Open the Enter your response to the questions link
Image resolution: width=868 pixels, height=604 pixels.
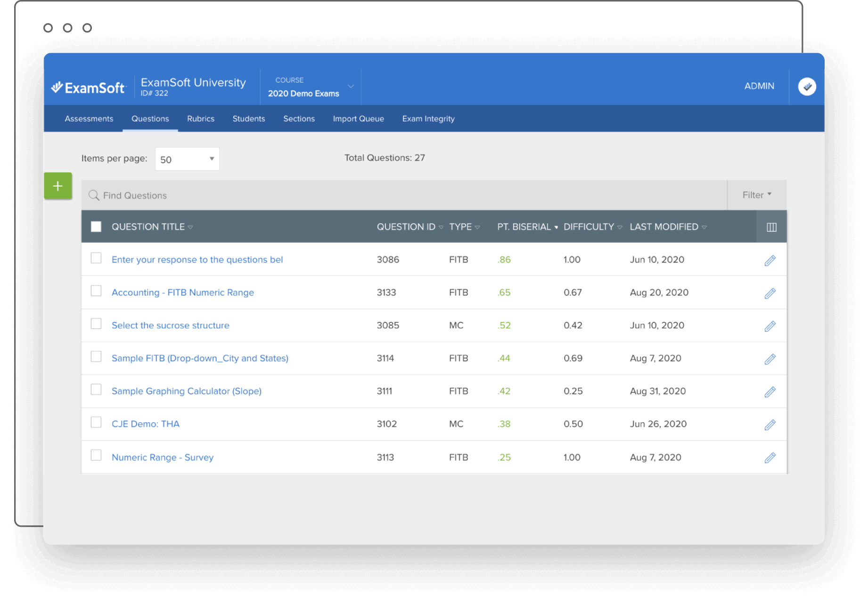pyautogui.click(x=197, y=260)
